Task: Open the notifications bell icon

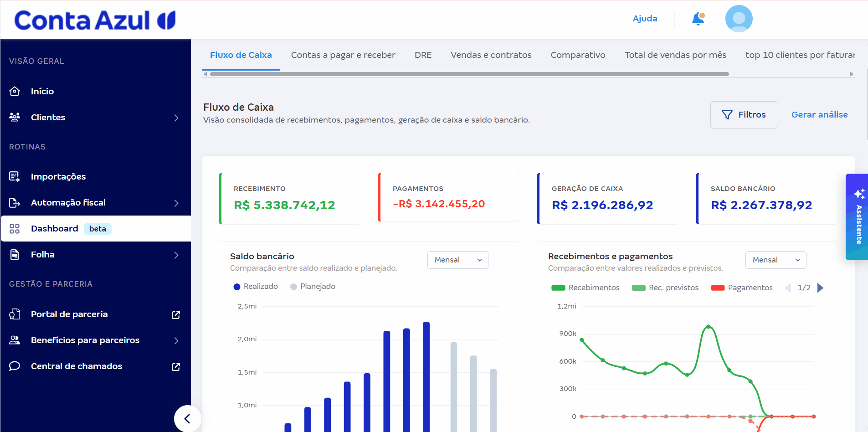Action: pyautogui.click(x=698, y=19)
